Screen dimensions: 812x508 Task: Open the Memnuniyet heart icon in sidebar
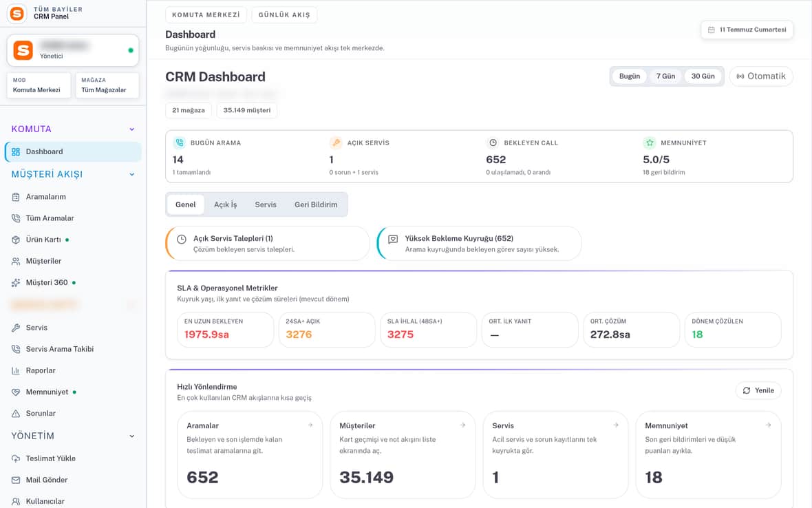point(16,392)
